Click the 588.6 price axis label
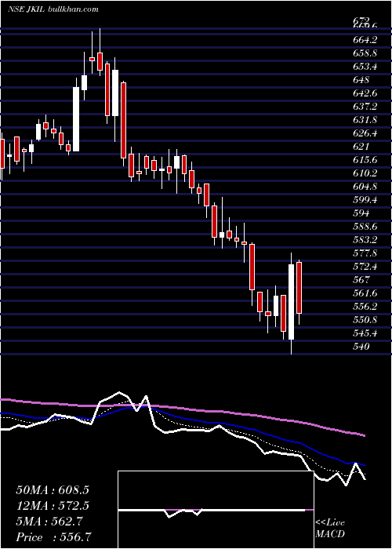This screenshot has width=392, height=549. click(365, 227)
